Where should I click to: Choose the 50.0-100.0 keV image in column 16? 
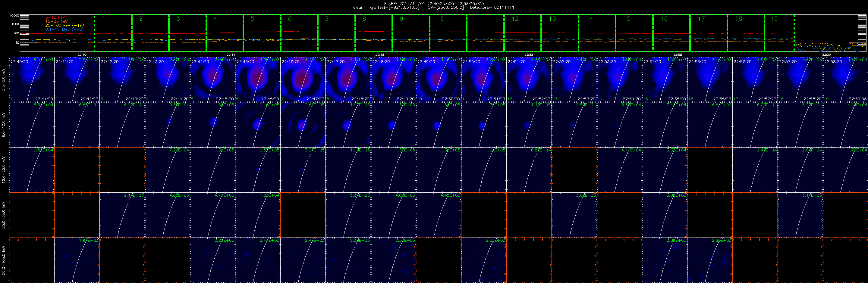[710, 260]
